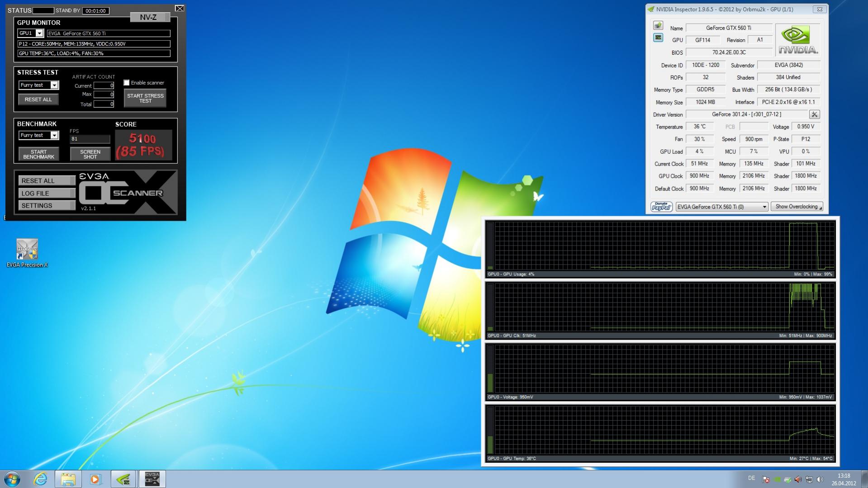Click RESET ALL in Stress Test section
868x488 pixels.
[38, 99]
